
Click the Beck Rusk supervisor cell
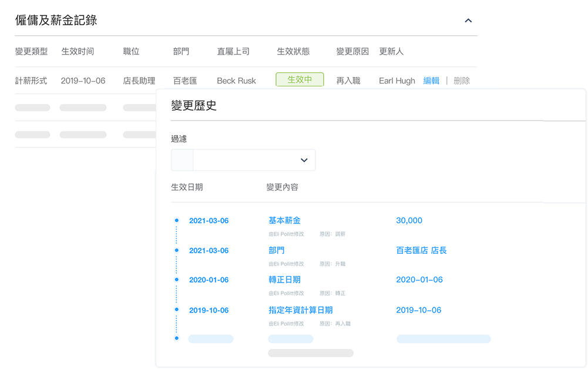tap(236, 80)
